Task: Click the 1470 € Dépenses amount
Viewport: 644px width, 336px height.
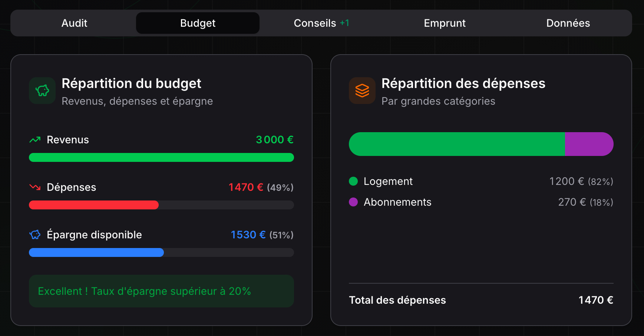Action: click(245, 187)
